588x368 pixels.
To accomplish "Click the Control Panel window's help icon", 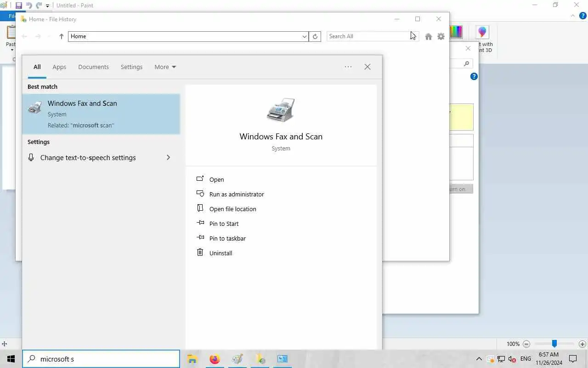I will click(474, 76).
